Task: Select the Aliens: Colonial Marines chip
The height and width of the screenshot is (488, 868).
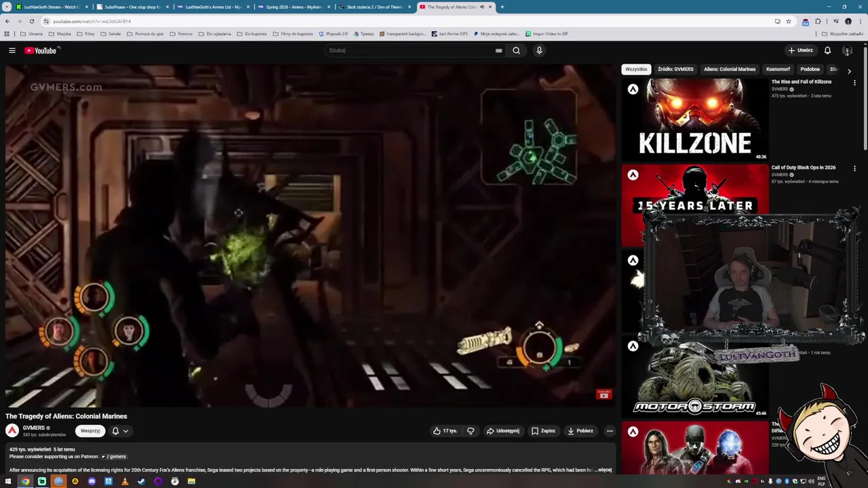Action: [730, 69]
